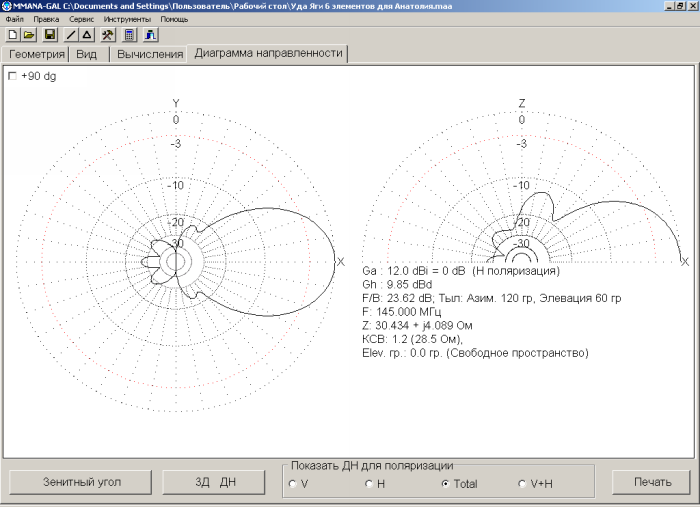Open the Инструменты menu
This screenshot has height=507, width=700.
[x=127, y=19]
